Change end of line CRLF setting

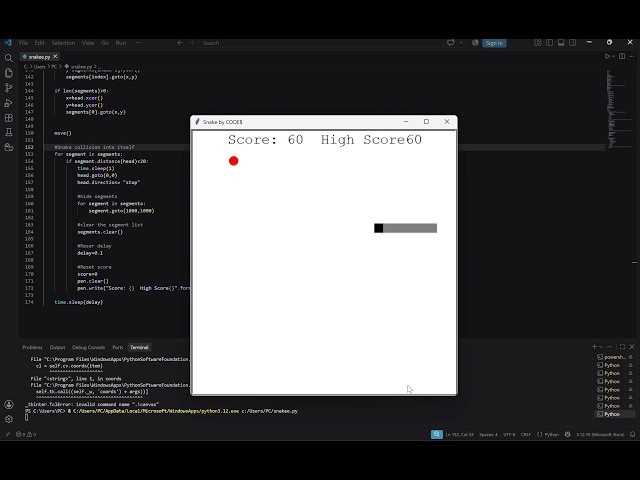(526, 434)
